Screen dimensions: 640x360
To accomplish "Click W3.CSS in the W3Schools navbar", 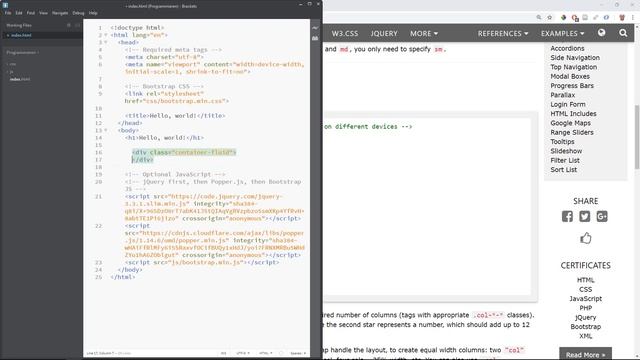I will point(345,33).
